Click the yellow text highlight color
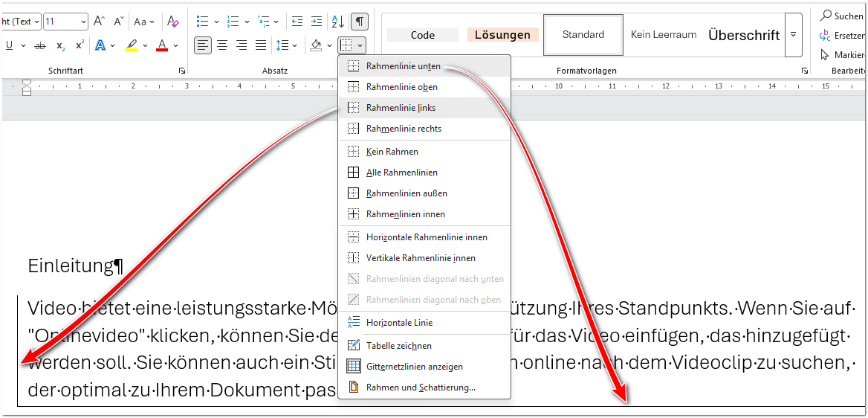 [x=132, y=46]
